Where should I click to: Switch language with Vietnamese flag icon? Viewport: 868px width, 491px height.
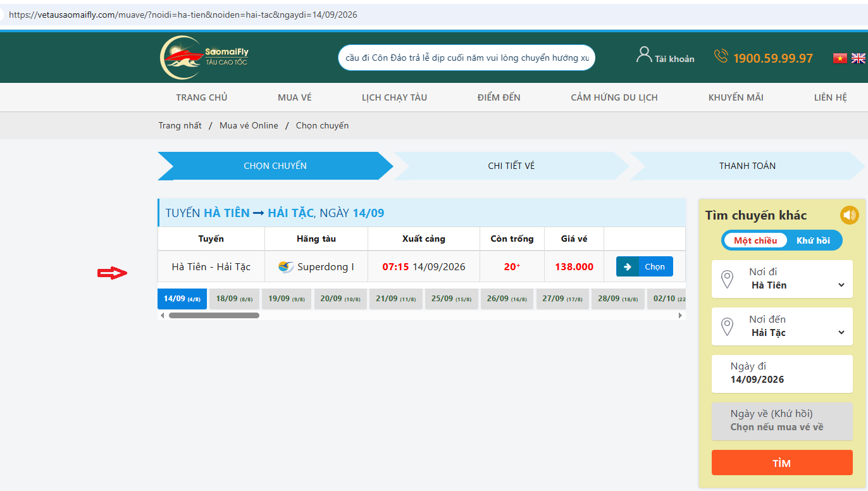click(x=840, y=58)
